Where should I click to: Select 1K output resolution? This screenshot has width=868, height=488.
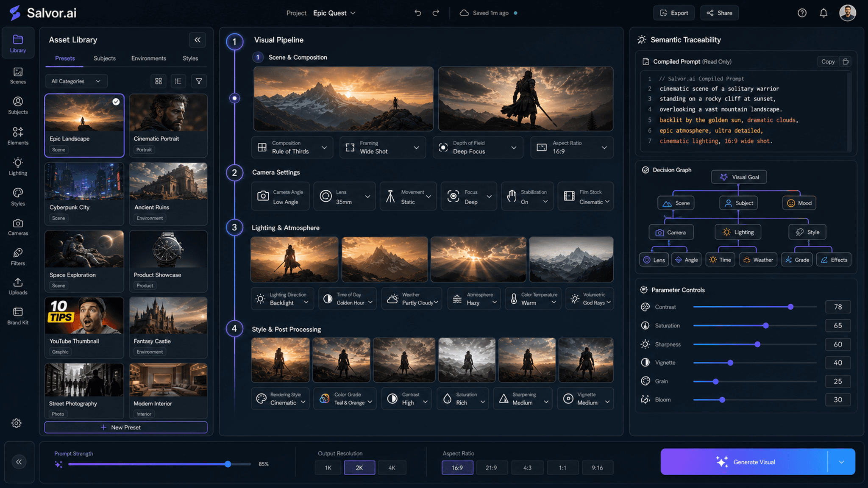(328, 468)
